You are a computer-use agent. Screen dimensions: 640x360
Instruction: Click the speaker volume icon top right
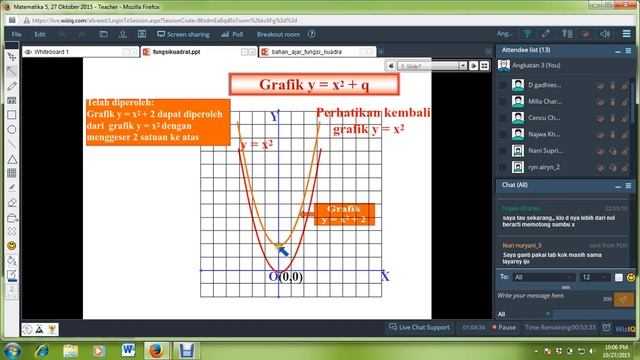click(x=605, y=34)
